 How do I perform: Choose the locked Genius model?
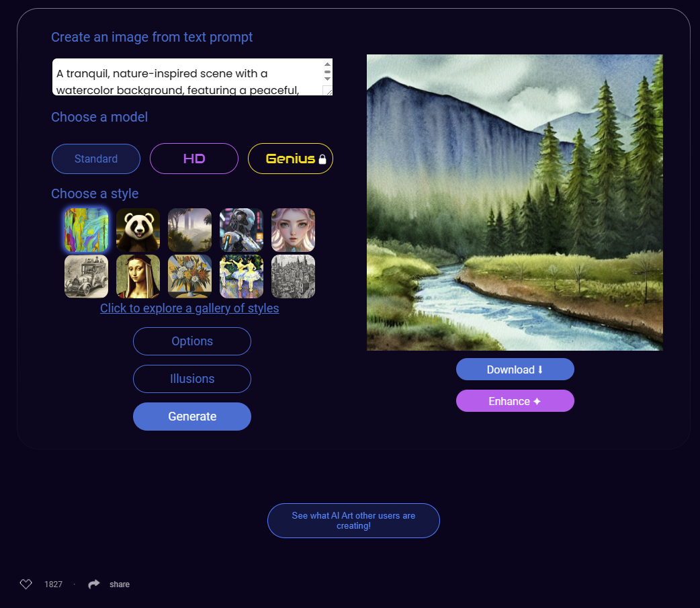290,159
